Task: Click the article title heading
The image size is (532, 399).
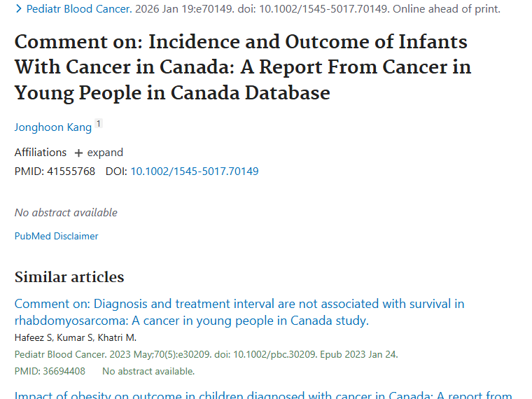Action: (x=242, y=67)
